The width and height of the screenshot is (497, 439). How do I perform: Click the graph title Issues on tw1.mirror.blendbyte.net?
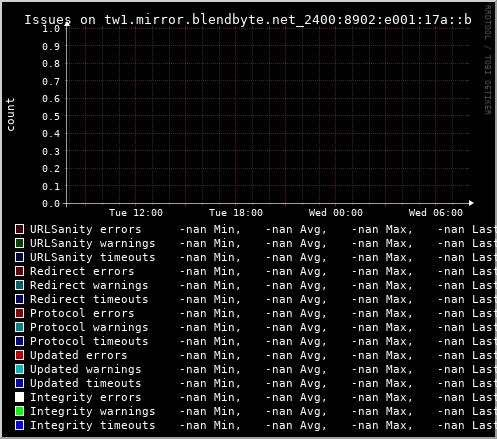tap(248, 20)
